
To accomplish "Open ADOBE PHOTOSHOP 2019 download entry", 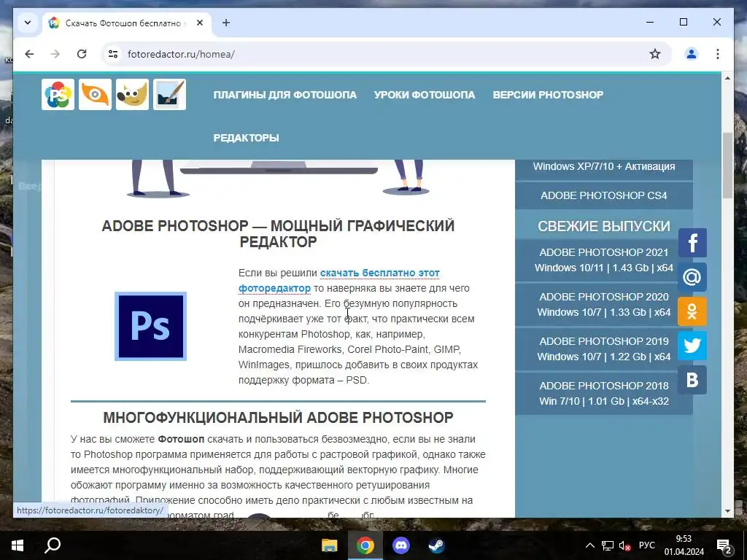I will (603, 349).
